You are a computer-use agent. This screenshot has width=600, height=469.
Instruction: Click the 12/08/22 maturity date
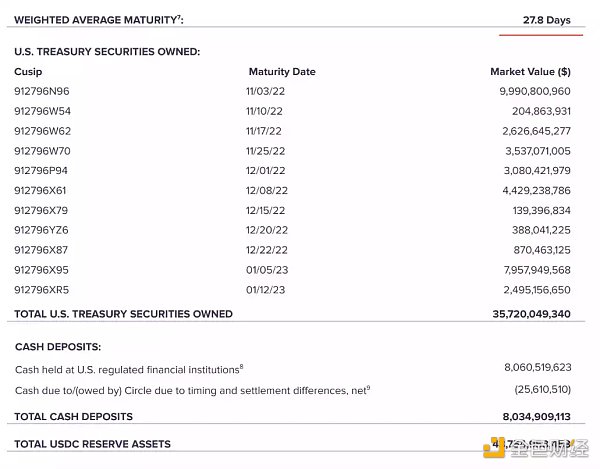(x=266, y=190)
